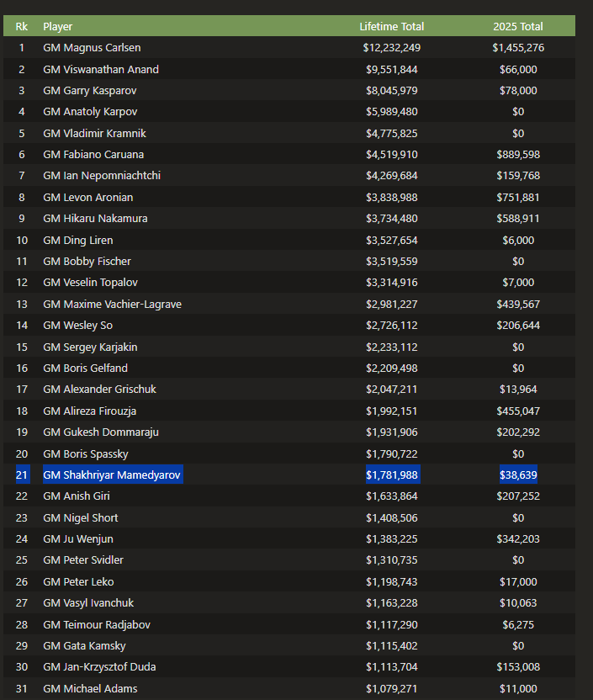Click the highlighted rank number 21

[x=22, y=475]
